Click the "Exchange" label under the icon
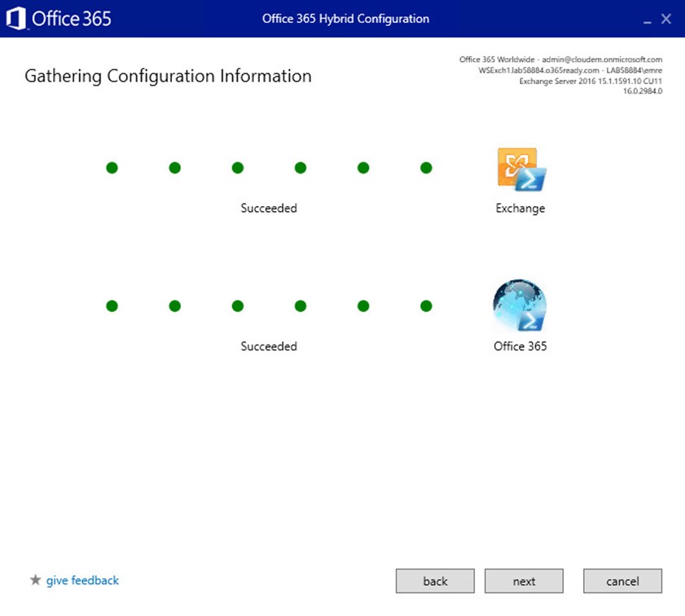This screenshot has height=616, width=685. (520, 209)
